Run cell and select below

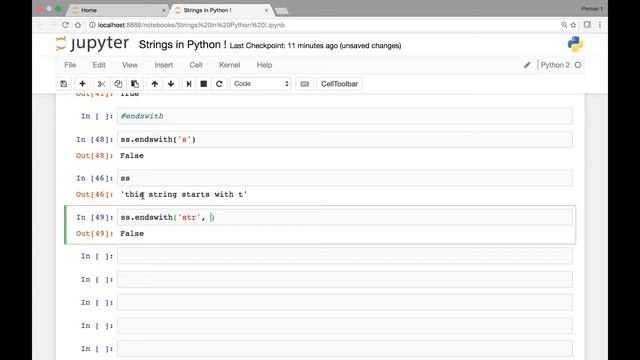(x=189, y=84)
